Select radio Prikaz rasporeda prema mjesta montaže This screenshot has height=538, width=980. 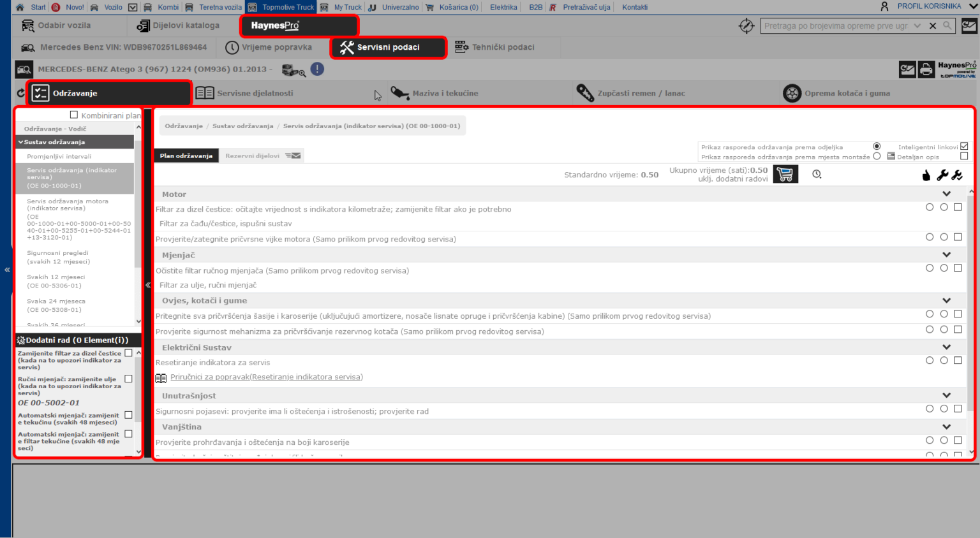pos(877,156)
